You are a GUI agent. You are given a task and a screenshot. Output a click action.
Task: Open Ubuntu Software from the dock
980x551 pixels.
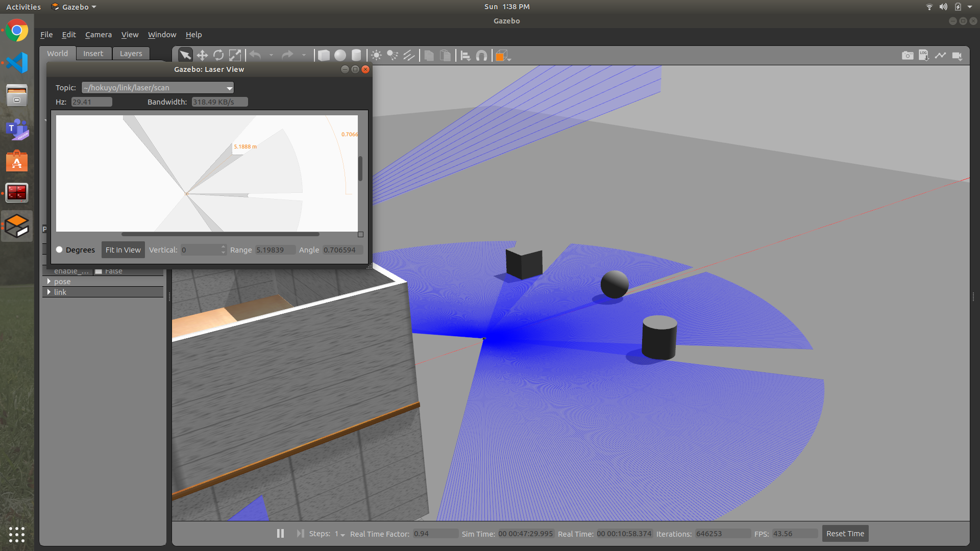click(x=17, y=161)
